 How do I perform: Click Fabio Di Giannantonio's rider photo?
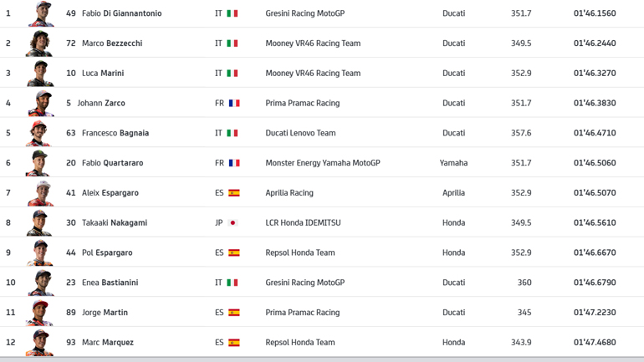click(x=39, y=13)
